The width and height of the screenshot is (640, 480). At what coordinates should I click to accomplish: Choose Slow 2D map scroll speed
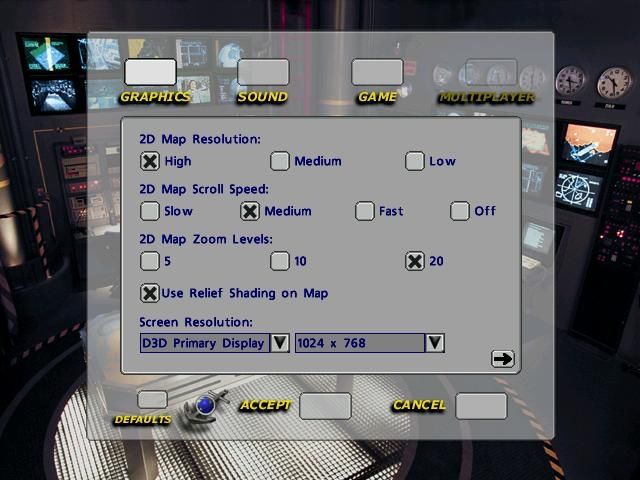point(150,211)
